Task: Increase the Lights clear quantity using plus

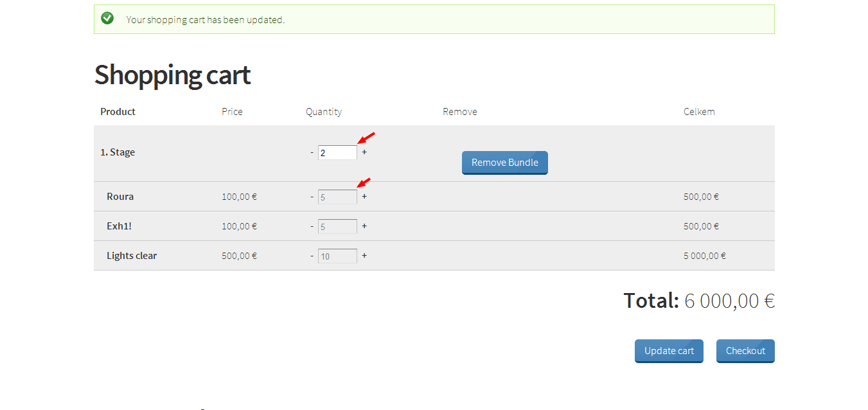Action: click(364, 255)
